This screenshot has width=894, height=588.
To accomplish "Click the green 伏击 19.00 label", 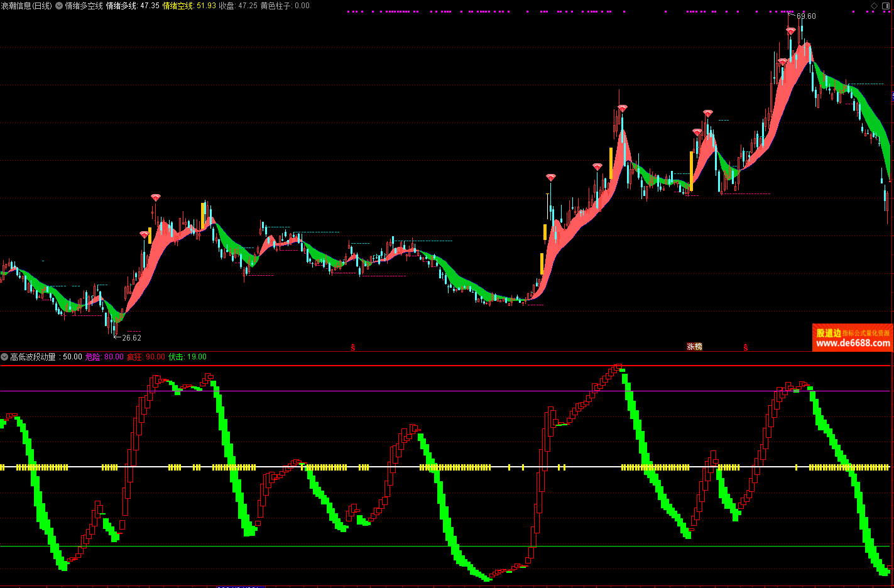I will pyautogui.click(x=187, y=357).
